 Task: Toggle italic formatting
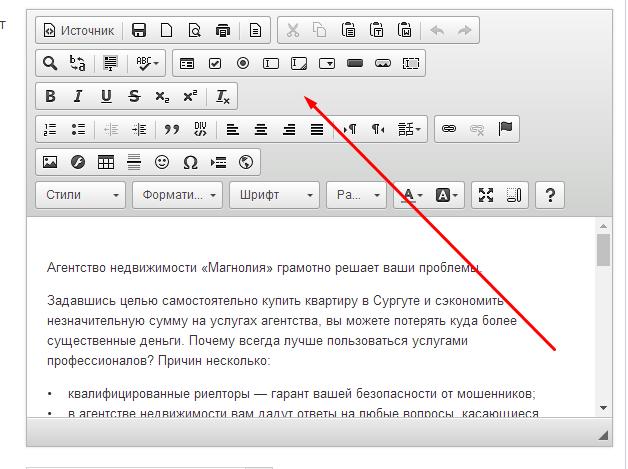(78, 96)
